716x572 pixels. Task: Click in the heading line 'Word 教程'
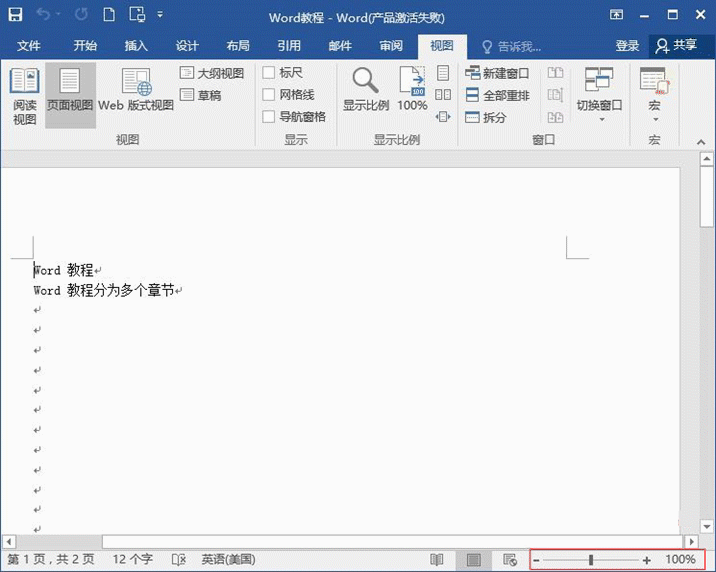(63, 270)
